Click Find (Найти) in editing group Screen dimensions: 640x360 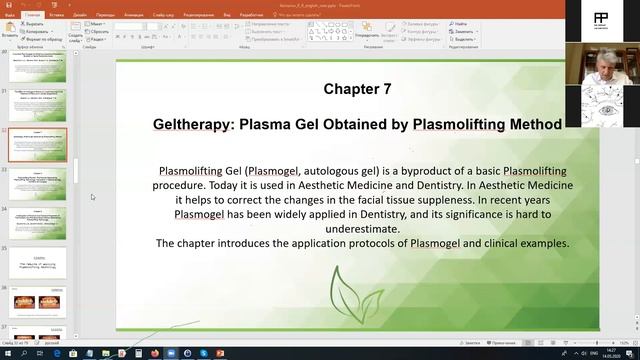(458, 24)
